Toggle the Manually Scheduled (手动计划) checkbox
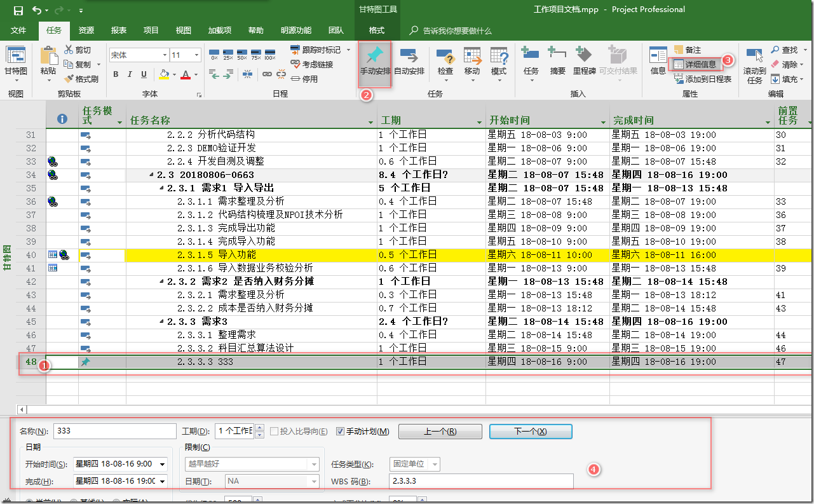 click(340, 432)
